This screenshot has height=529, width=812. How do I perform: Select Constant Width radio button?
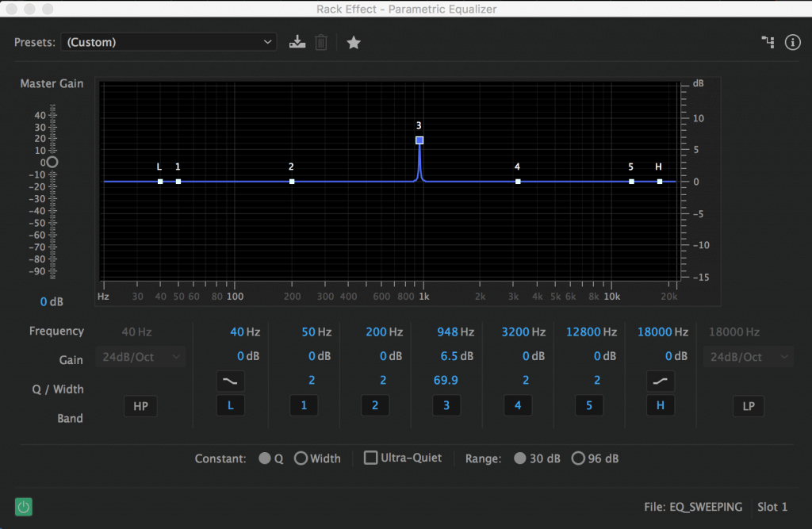point(301,458)
